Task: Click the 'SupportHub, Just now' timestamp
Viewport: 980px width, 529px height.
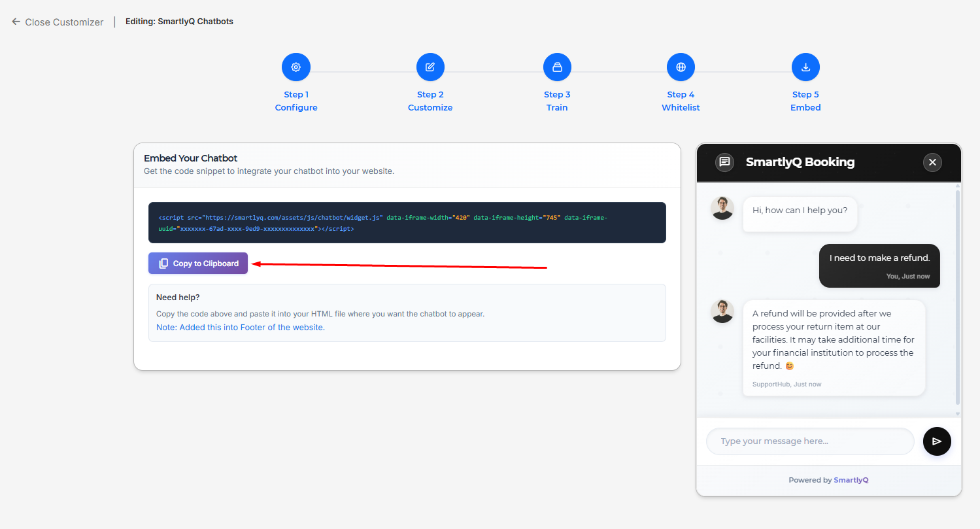Action: (787, 384)
